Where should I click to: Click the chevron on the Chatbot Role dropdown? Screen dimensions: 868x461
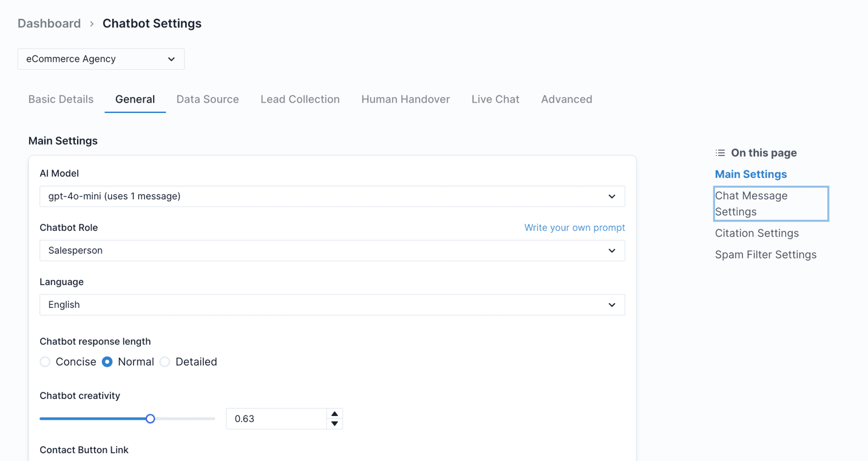coord(612,250)
